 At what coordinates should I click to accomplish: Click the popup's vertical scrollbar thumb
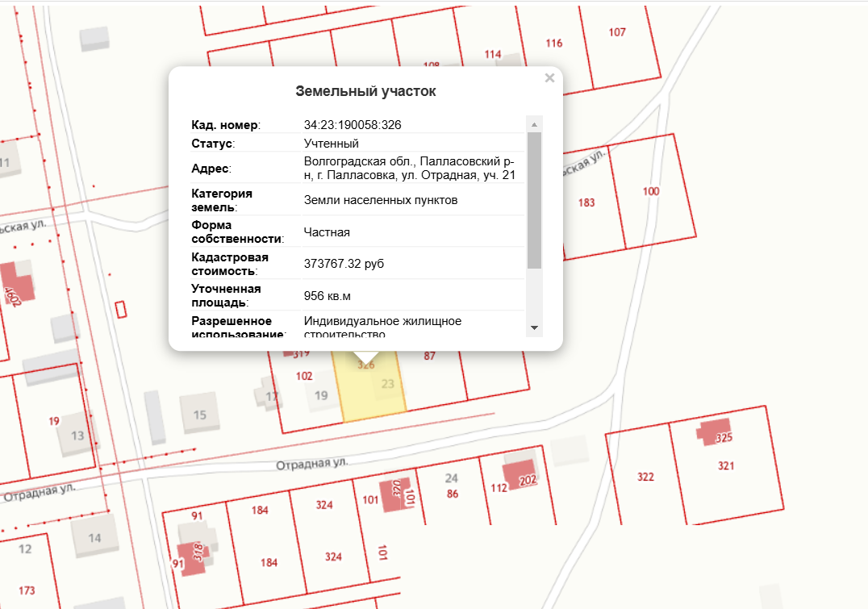coord(534,200)
